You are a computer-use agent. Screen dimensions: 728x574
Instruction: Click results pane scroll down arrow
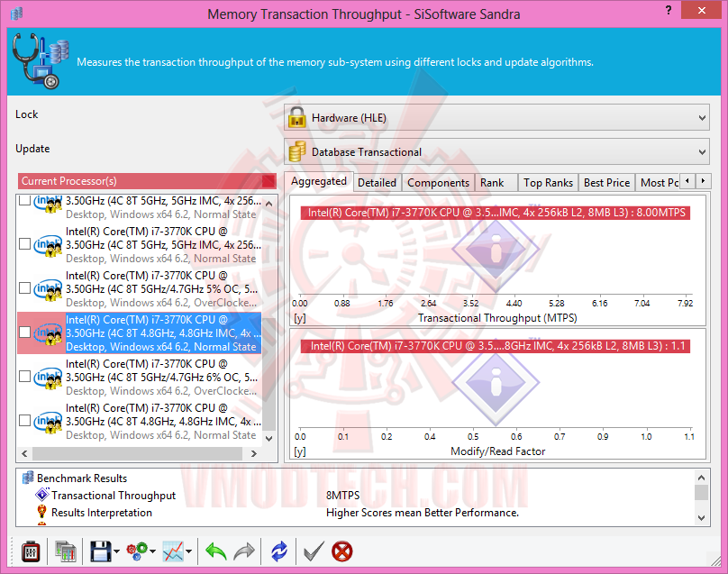702,517
